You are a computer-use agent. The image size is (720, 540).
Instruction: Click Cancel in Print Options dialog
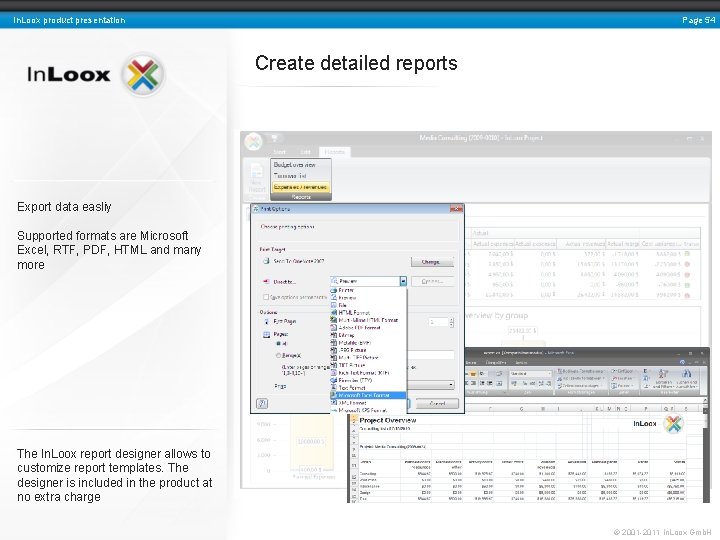pos(437,404)
